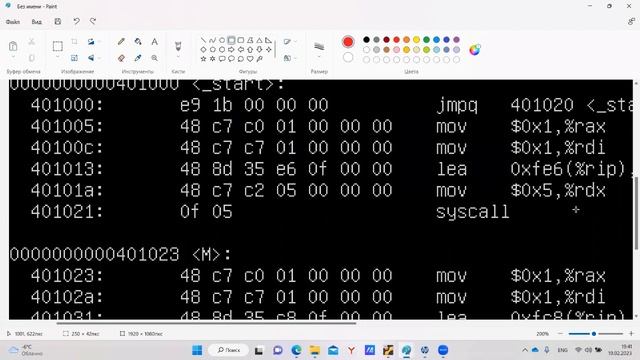
Task: Select the Oval shape
Action: coord(222,40)
